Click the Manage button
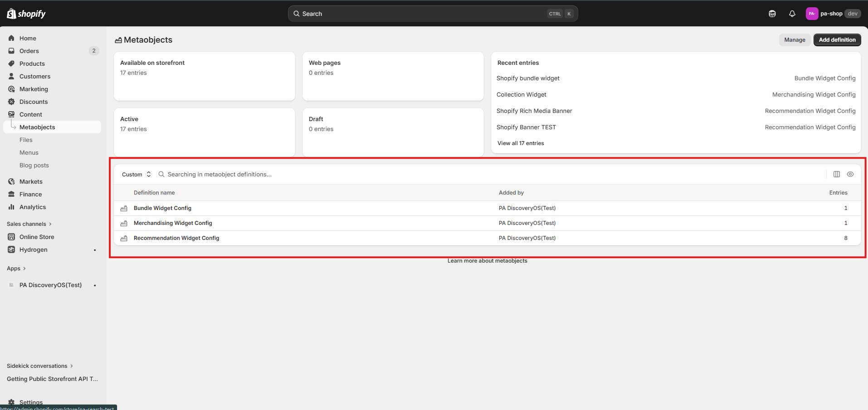The image size is (868, 410). (x=795, y=40)
